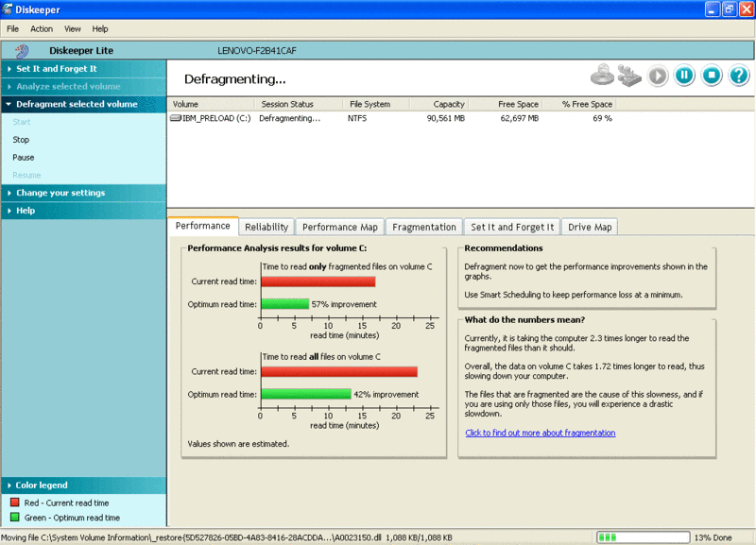
Task: Click the Free Space column header
Action: point(506,104)
